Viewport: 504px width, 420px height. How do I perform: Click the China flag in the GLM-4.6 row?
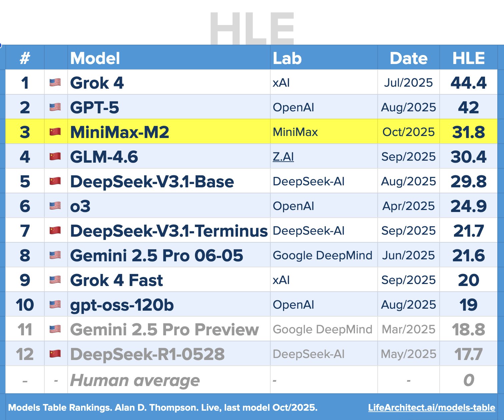[55, 156]
